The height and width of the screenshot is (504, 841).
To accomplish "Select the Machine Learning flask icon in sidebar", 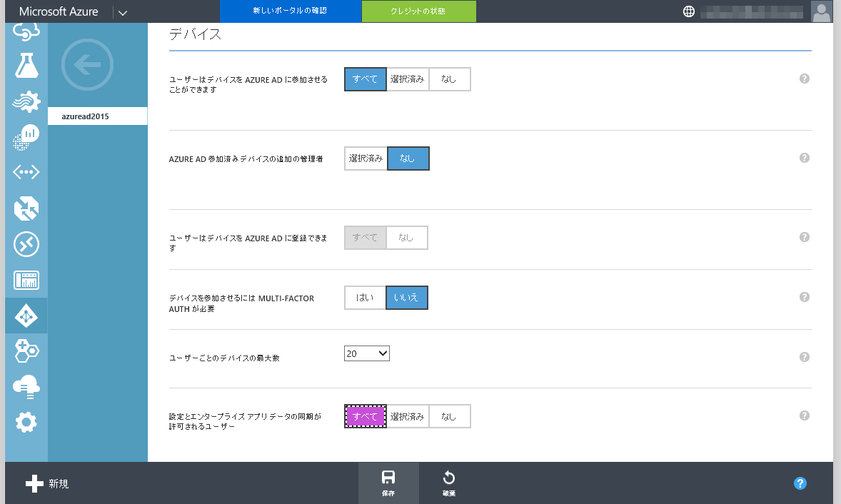I will click(26, 65).
